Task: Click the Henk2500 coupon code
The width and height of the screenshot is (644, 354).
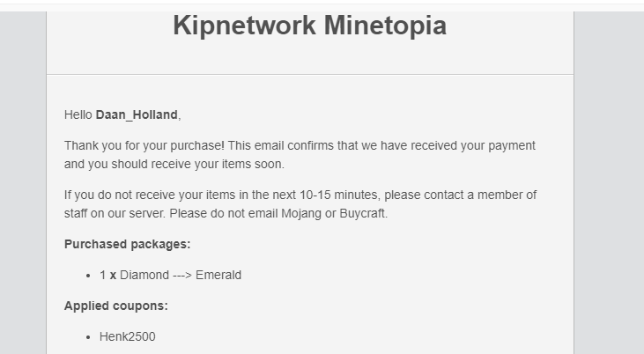Action: (x=128, y=336)
